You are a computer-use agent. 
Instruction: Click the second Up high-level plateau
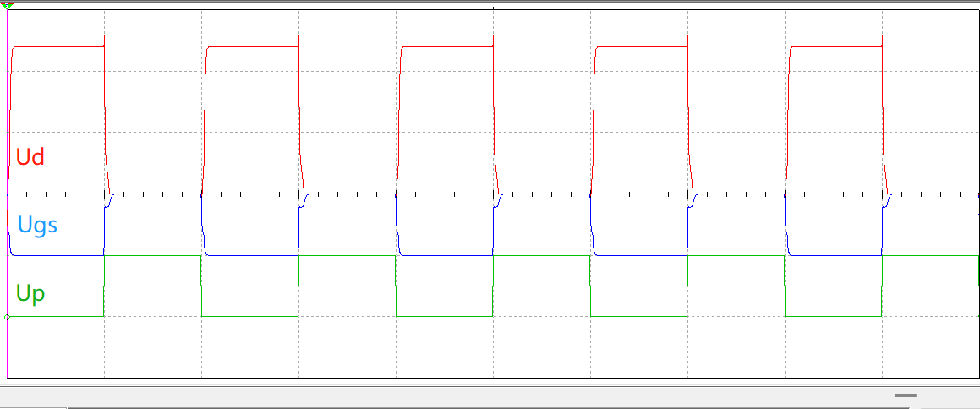[347, 255]
